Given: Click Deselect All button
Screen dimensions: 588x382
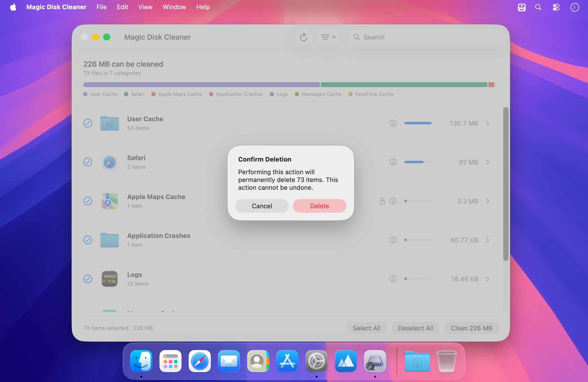Looking at the screenshot, I should pyautogui.click(x=415, y=328).
